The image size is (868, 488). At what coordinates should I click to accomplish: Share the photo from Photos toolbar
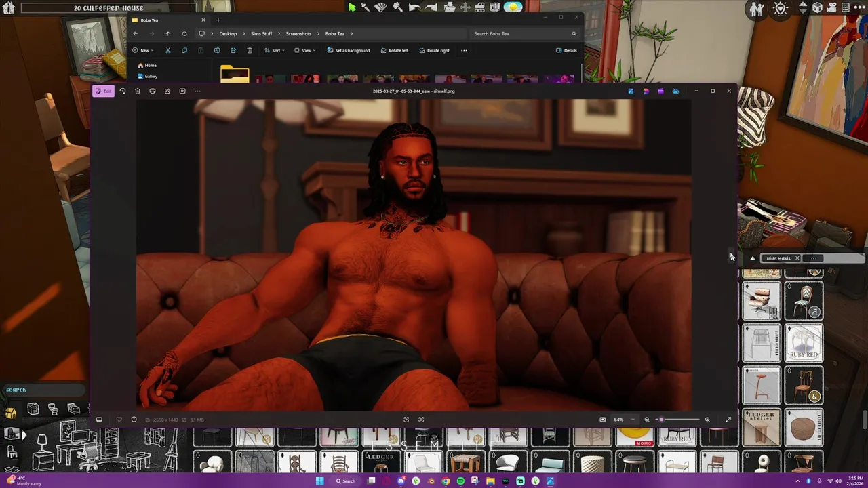pos(167,91)
